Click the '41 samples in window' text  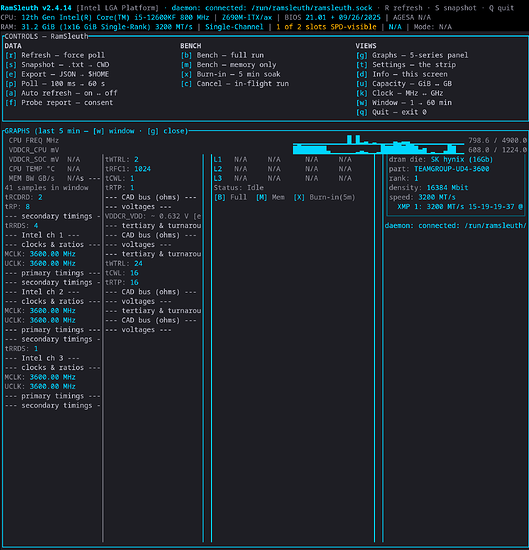click(x=47, y=188)
